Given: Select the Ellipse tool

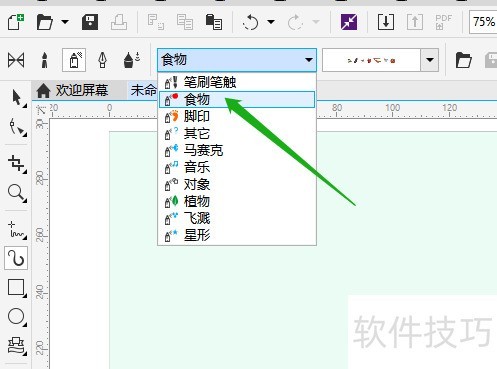Looking at the screenshot, I should (x=17, y=316).
